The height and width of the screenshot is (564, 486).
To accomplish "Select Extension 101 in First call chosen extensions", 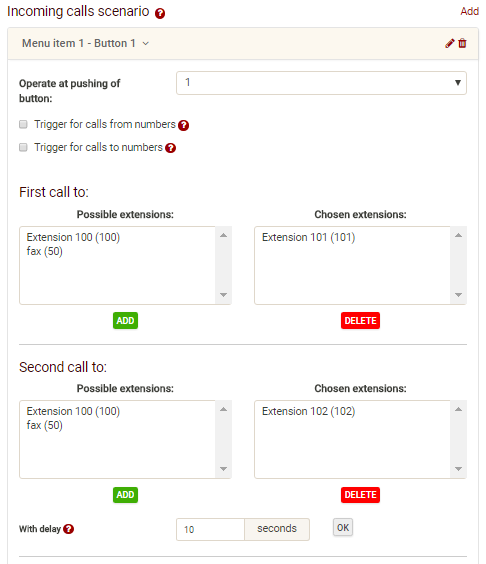I will click(308, 237).
